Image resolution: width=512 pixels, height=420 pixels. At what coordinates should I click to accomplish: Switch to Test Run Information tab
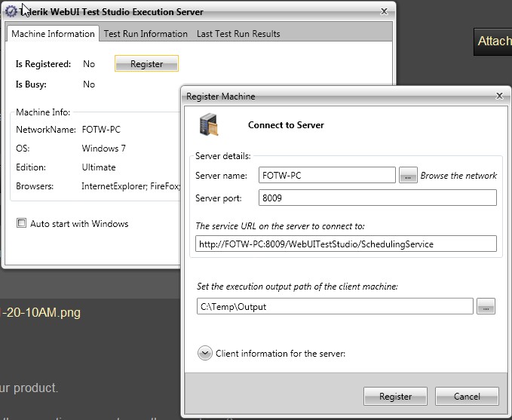146,34
